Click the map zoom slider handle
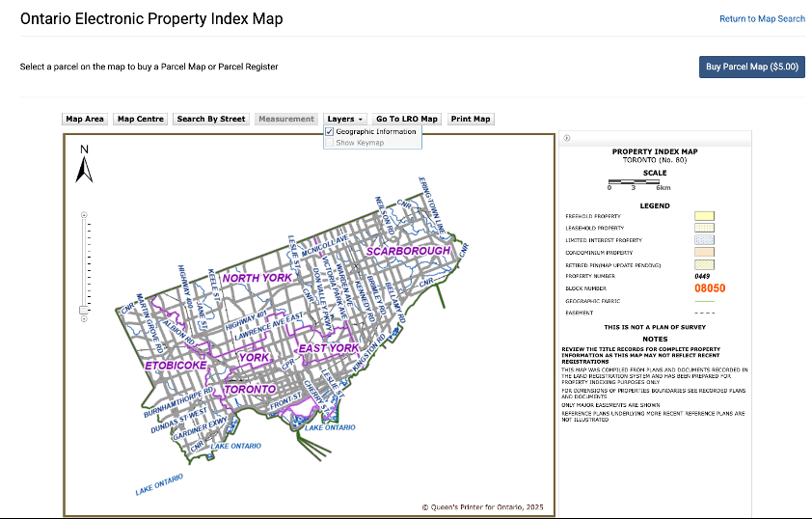Image resolution: width=812 pixels, height=519 pixels. coord(84,310)
